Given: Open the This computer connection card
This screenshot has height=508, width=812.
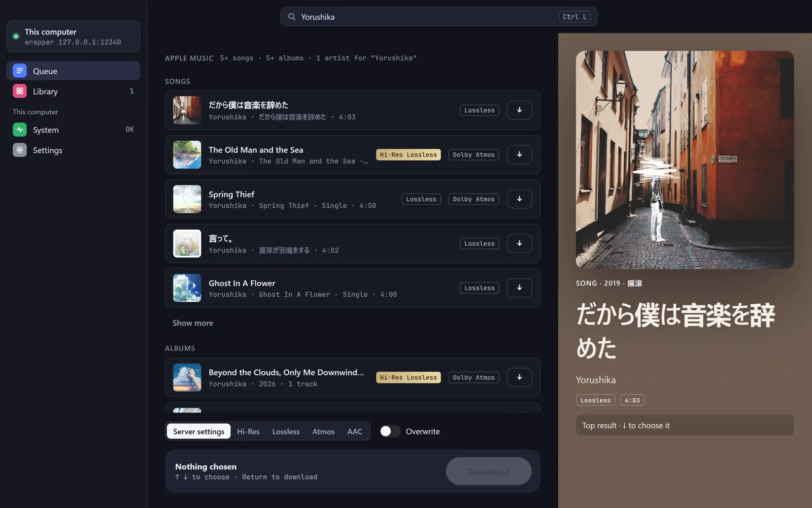Looking at the screenshot, I should coord(73,37).
